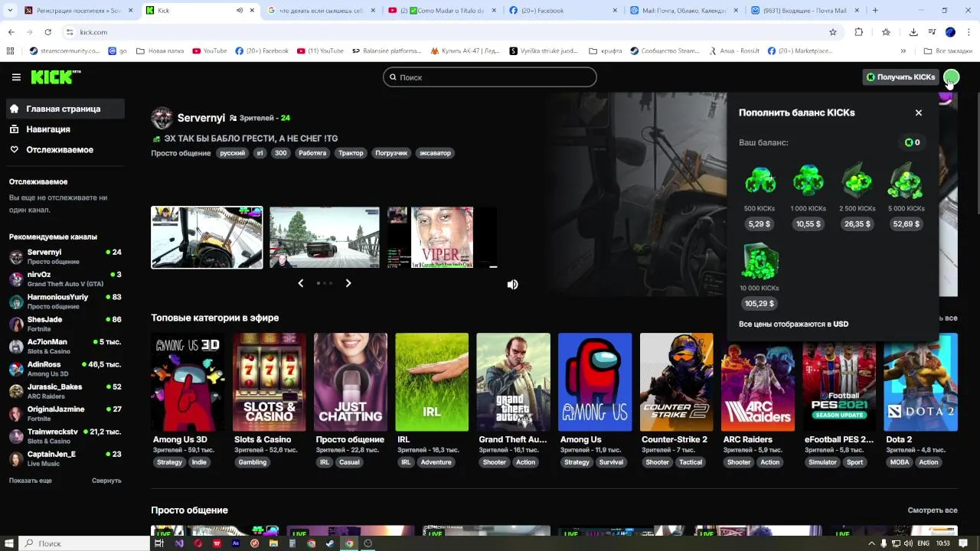980x551 pixels.
Task: Buy 2 500 KICKs for 26,35 $
Action: point(857,224)
